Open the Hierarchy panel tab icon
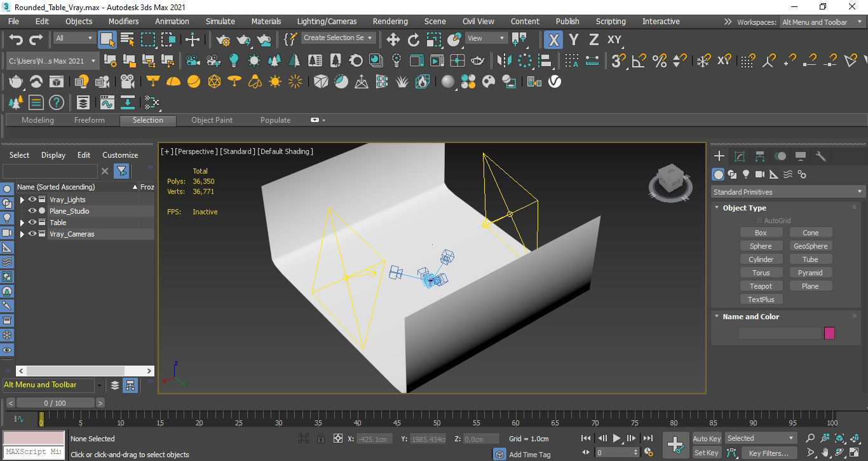868x461 pixels. click(x=760, y=156)
